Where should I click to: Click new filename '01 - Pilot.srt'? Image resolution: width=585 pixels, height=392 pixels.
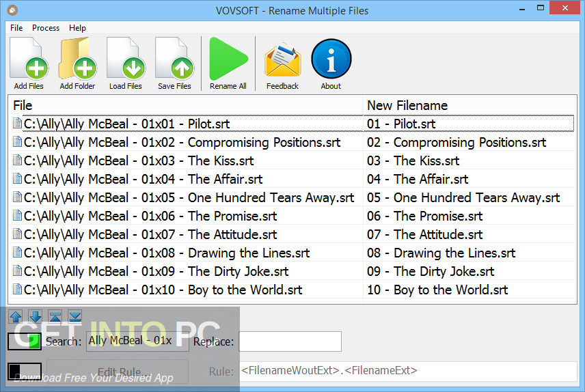coord(401,124)
